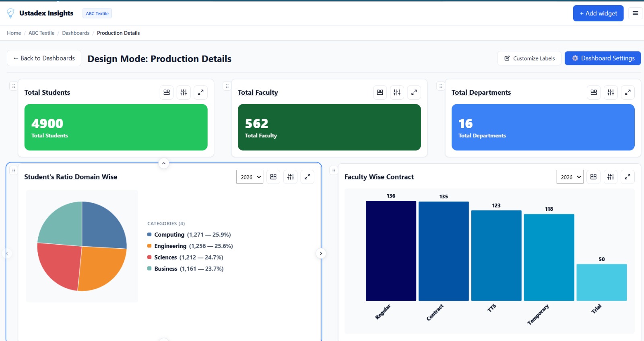Viewport: 644px width, 341px height.
Task: Open Customize Labels
Action: coord(529,58)
